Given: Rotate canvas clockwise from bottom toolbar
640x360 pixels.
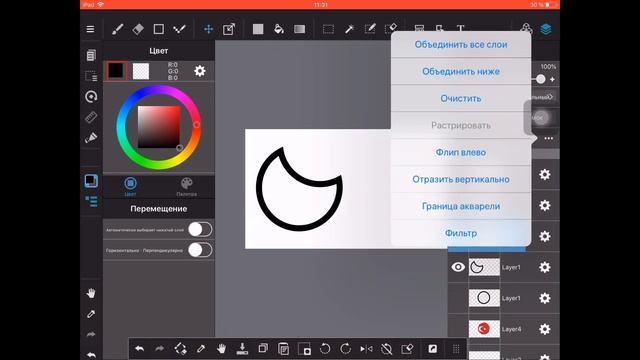Looking at the screenshot, I should (345, 349).
